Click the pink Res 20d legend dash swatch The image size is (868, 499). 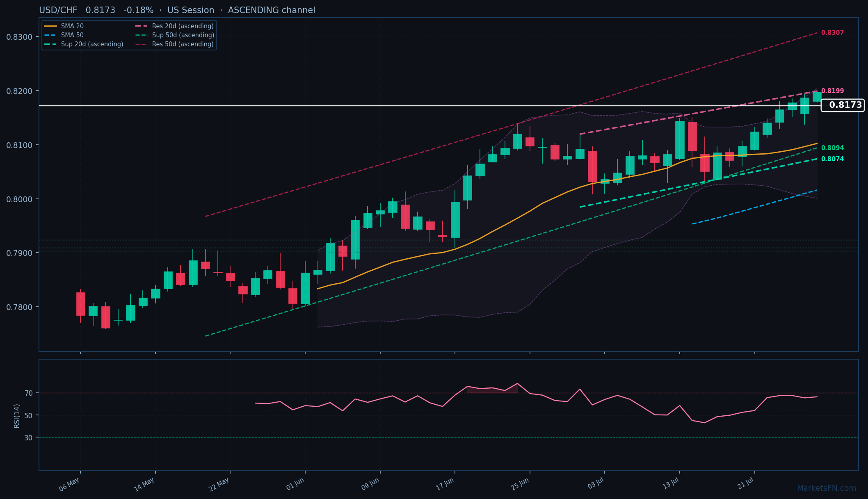click(x=142, y=26)
